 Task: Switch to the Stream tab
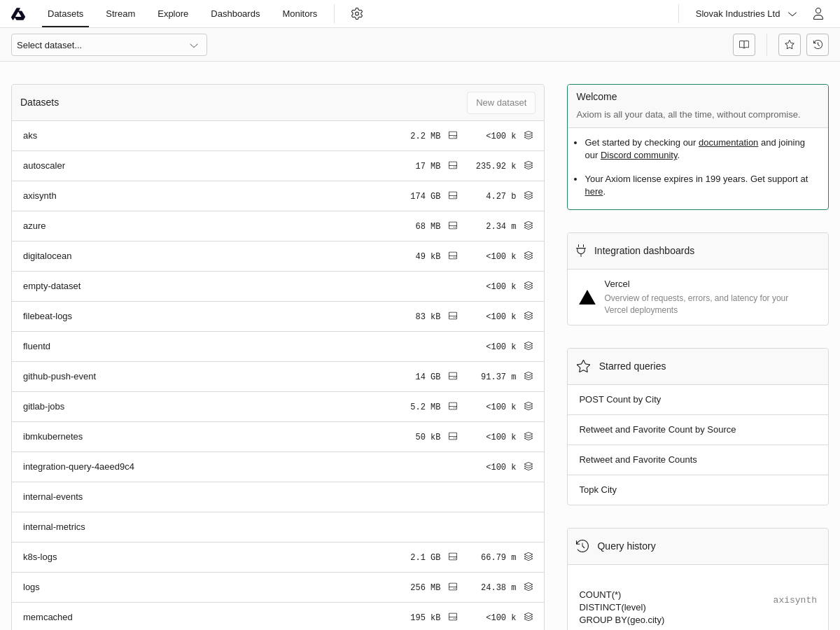click(x=120, y=14)
